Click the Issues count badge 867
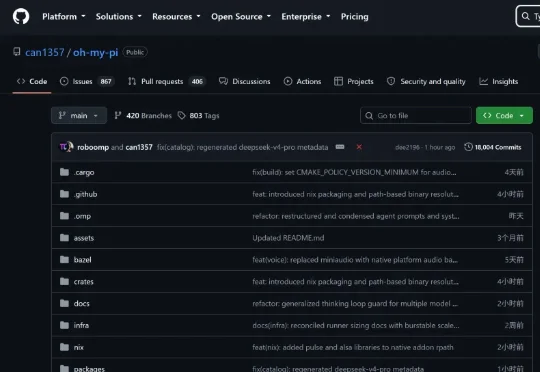 tap(106, 81)
